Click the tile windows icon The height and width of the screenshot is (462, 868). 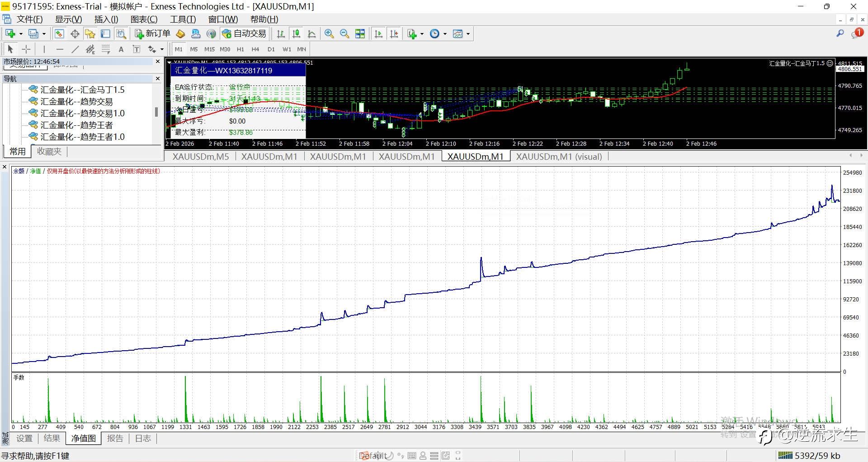click(360, 34)
